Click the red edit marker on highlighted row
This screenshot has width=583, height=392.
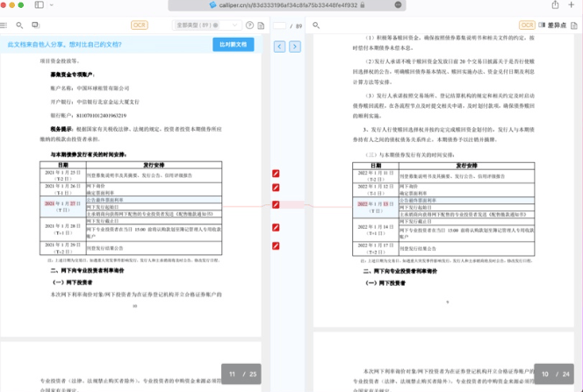[x=276, y=206]
